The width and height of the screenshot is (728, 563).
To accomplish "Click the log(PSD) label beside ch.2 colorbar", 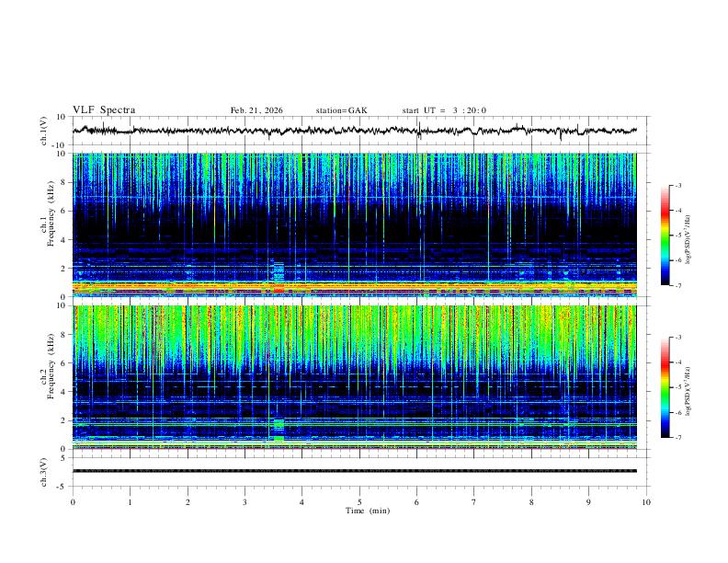I will pos(688,391).
